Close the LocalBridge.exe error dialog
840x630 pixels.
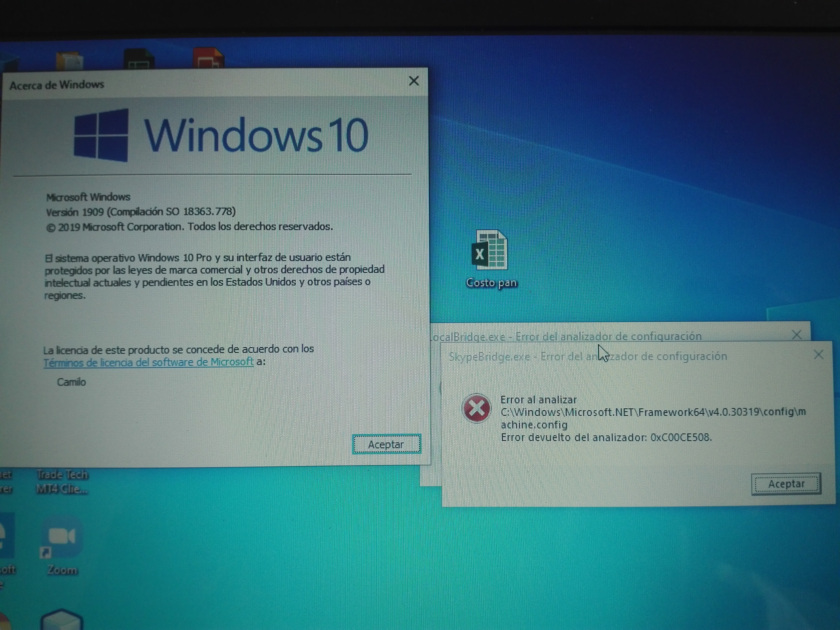coord(797,335)
